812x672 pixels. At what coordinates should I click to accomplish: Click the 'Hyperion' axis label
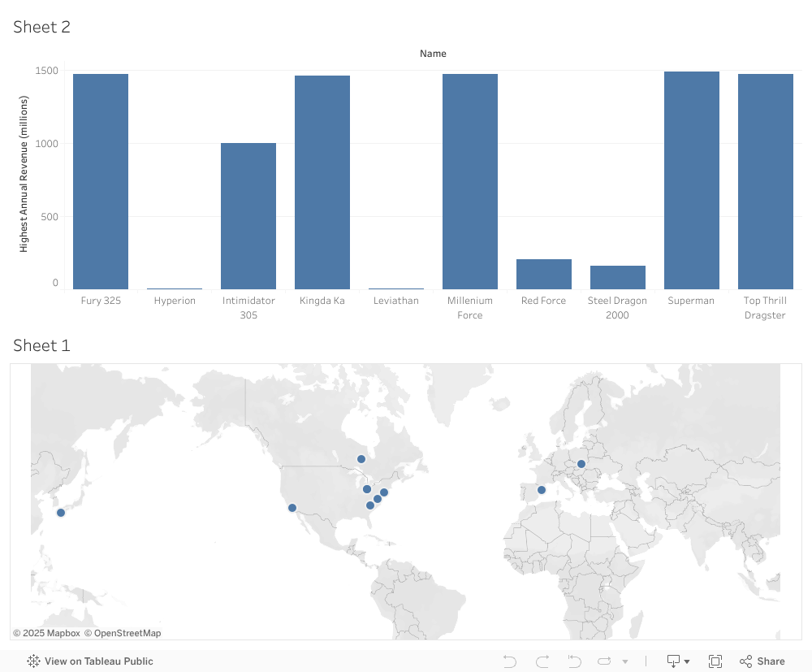coord(175,301)
